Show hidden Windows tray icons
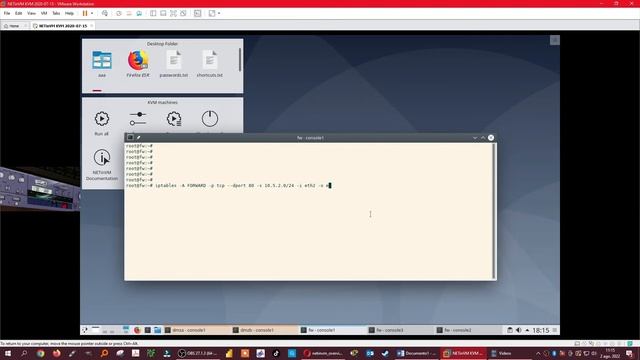This screenshot has width=640, height=360. pos(538,353)
